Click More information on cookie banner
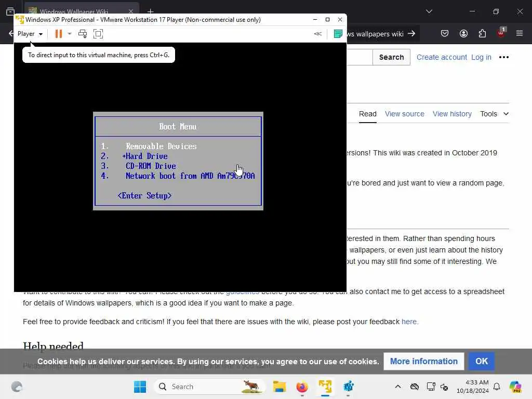The width and height of the screenshot is (532, 399). click(424, 362)
